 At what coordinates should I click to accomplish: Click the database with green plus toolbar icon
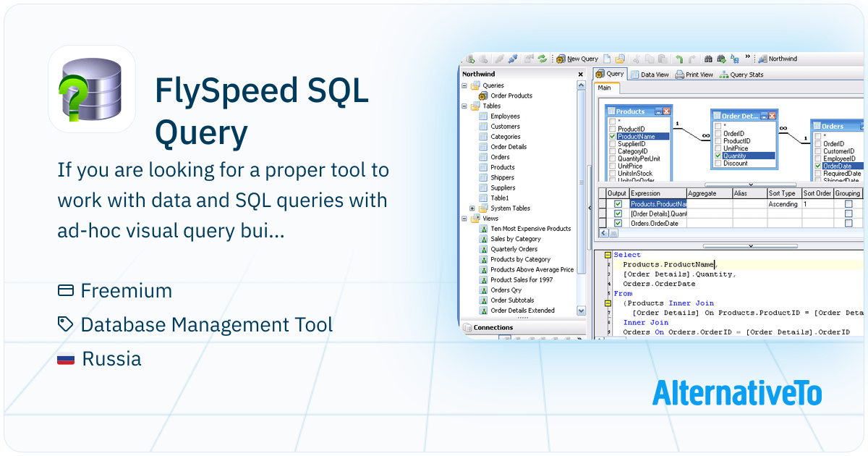(x=471, y=59)
